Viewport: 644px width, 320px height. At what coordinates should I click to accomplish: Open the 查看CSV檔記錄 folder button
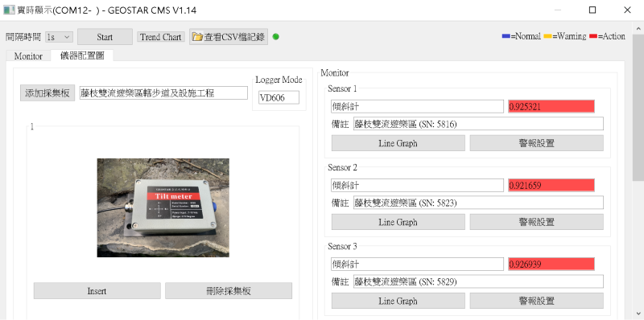pos(229,37)
